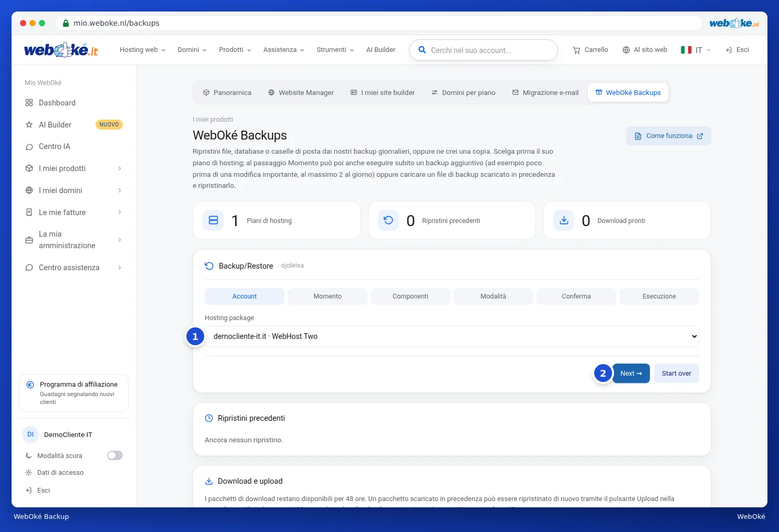Click the NUOVO badge beside AI Builder
The image size is (779, 532).
pyautogui.click(x=109, y=125)
